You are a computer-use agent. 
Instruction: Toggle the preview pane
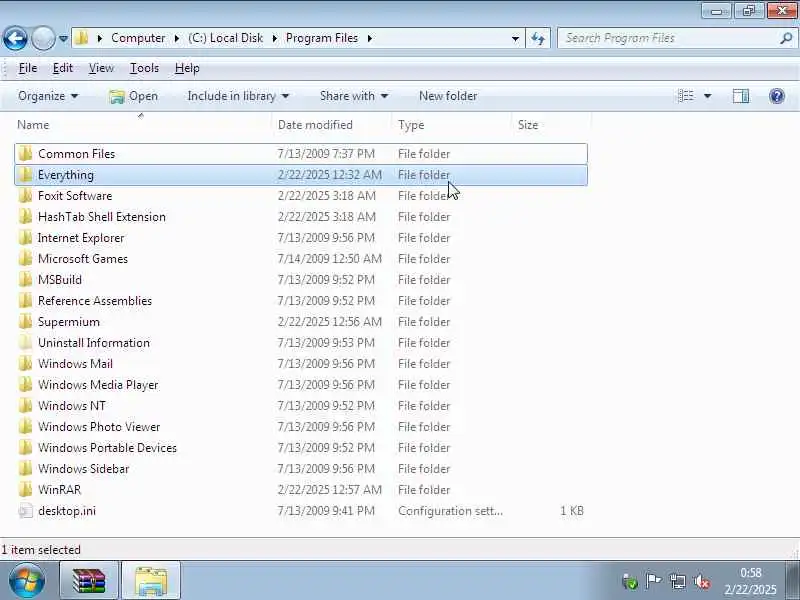pos(741,96)
